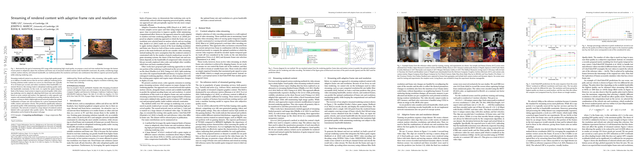The width and height of the screenshot is (644, 167).
Task: Select the Sun temple scene thumbnail
Action: tap(408, 24)
